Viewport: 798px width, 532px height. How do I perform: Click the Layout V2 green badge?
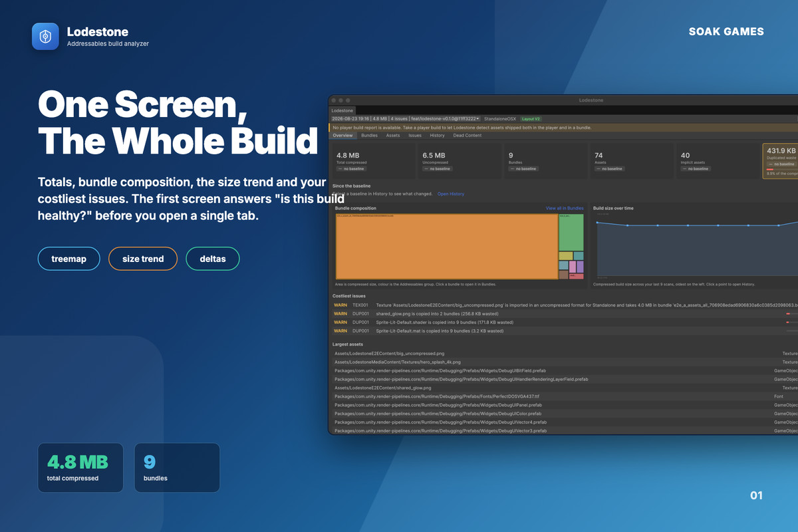pyautogui.click(x=531, y=118)
